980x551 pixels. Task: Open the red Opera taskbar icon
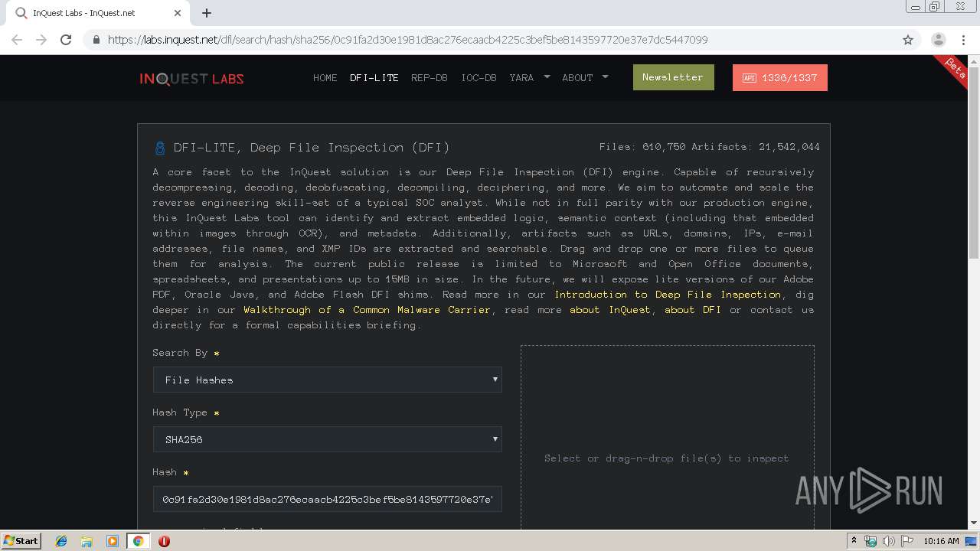(x=164, y=541)
